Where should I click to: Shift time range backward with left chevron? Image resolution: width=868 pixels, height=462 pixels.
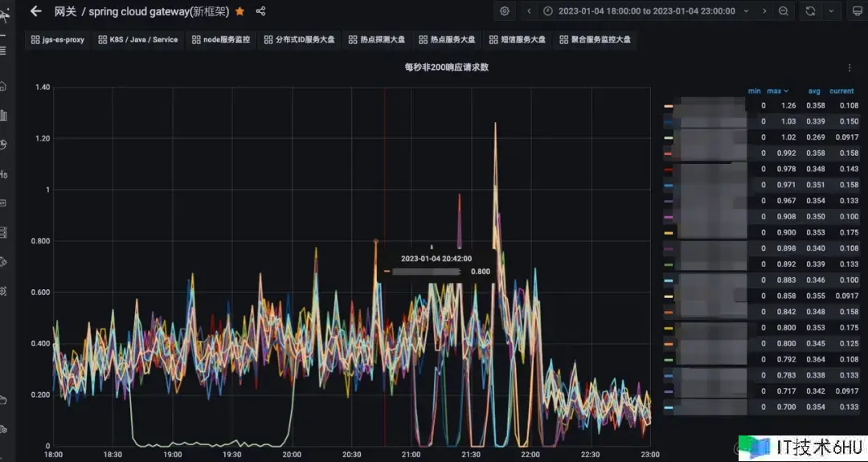click(529, 11)
